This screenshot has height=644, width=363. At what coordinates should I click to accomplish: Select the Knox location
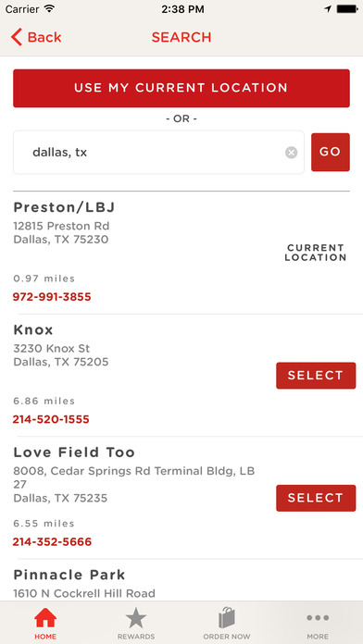pos(316,376)
